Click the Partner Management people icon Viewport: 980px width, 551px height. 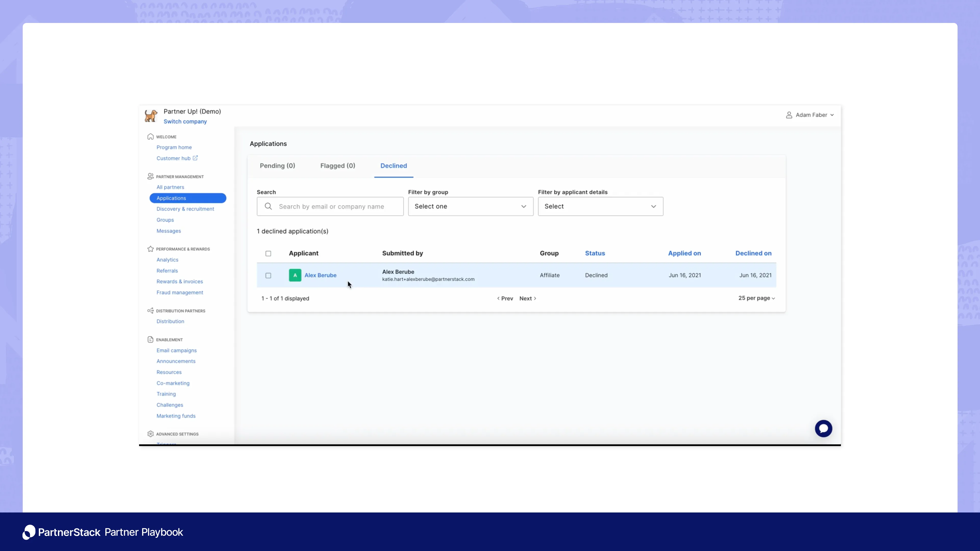tap(151, 177)
